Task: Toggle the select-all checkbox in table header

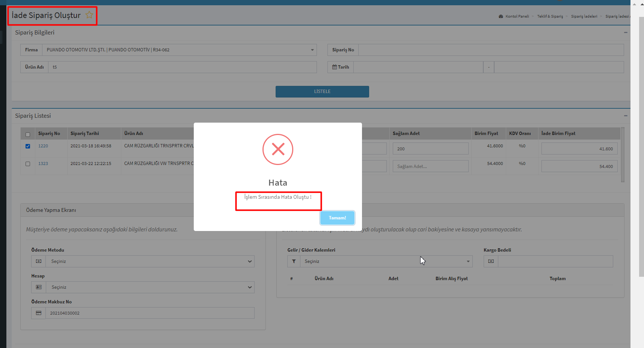Action: coord(28,135)
